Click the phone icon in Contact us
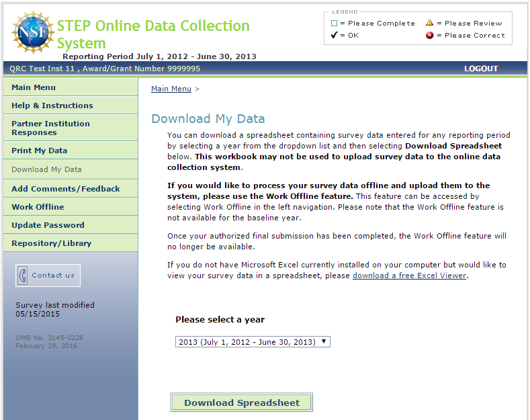The width and height of the screenshot is (530, 420). [24, 275]
